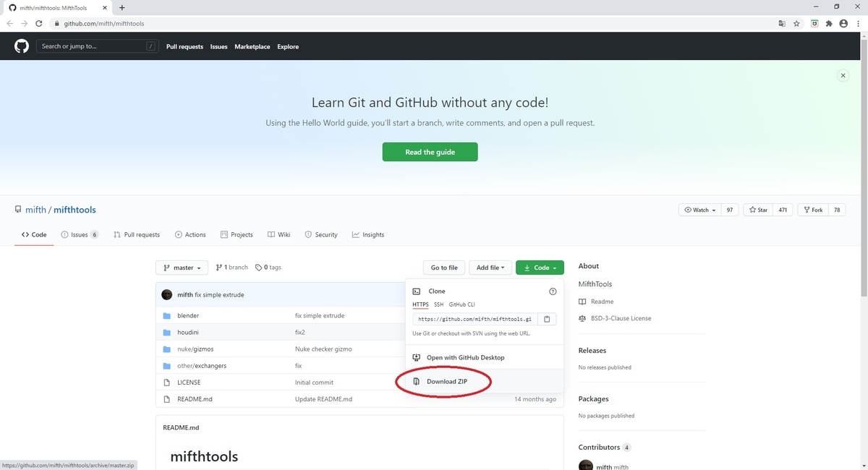Copy the clone URL with clipboard icon
This screenshot has width=868, height=470.
pyautogui.click(x=548, y=319)
